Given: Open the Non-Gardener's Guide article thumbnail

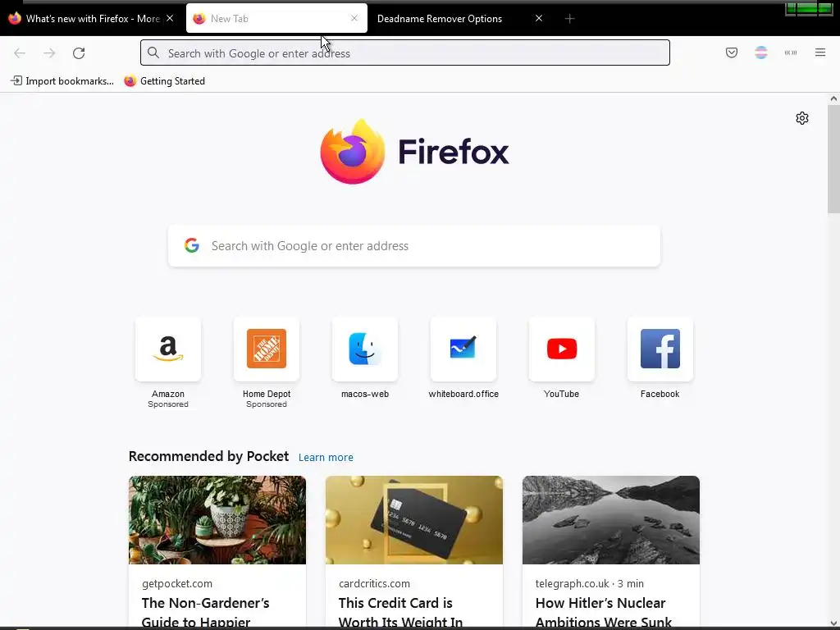Looking at the screenshot, I should pyautogui.click(x=217, y=519).
